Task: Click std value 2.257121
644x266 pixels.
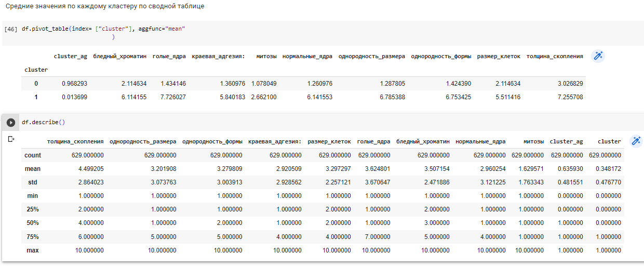Action: coord(338,182)
